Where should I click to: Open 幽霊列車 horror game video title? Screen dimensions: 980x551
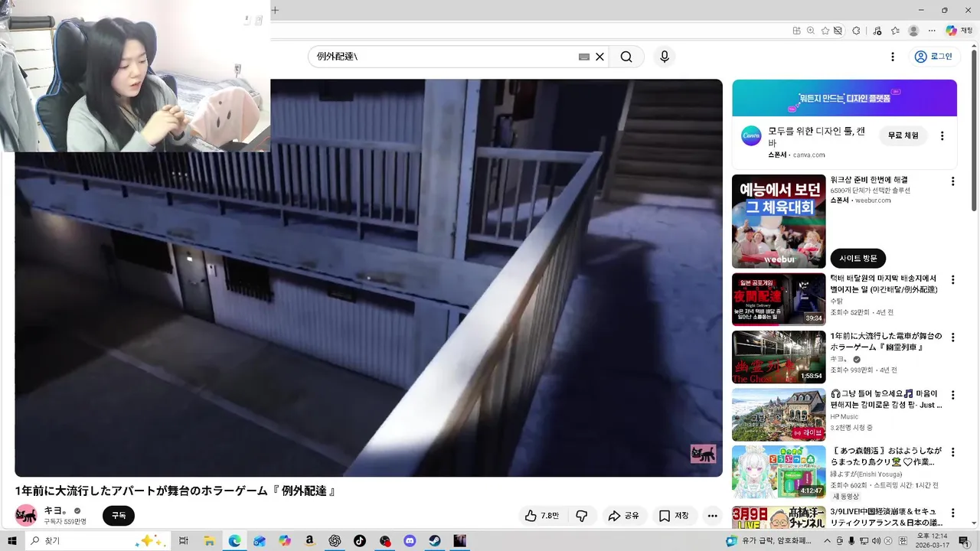(887, 341)
